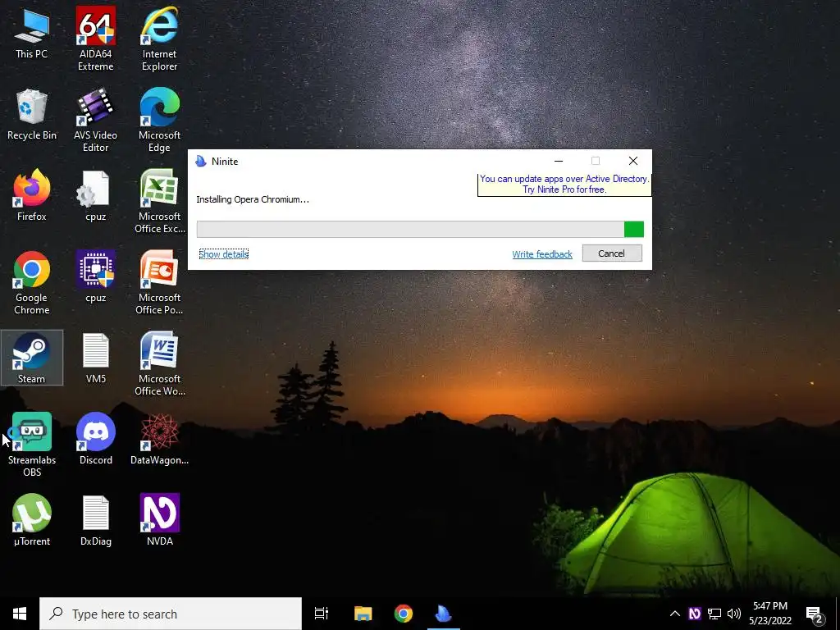Open the network tray icon
This screenshot has height=630, width=840.
click(x=714, y=614)
